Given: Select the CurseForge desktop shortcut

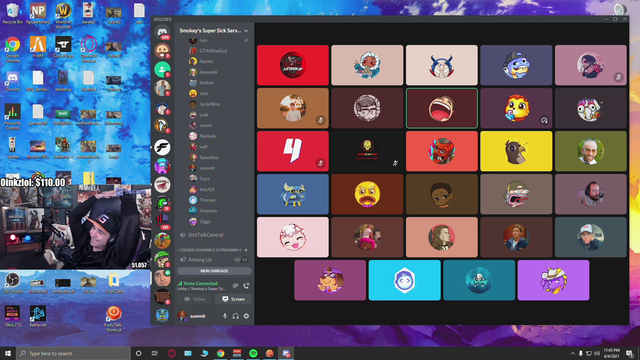Looking at the screenshot, I should point(63,47).
